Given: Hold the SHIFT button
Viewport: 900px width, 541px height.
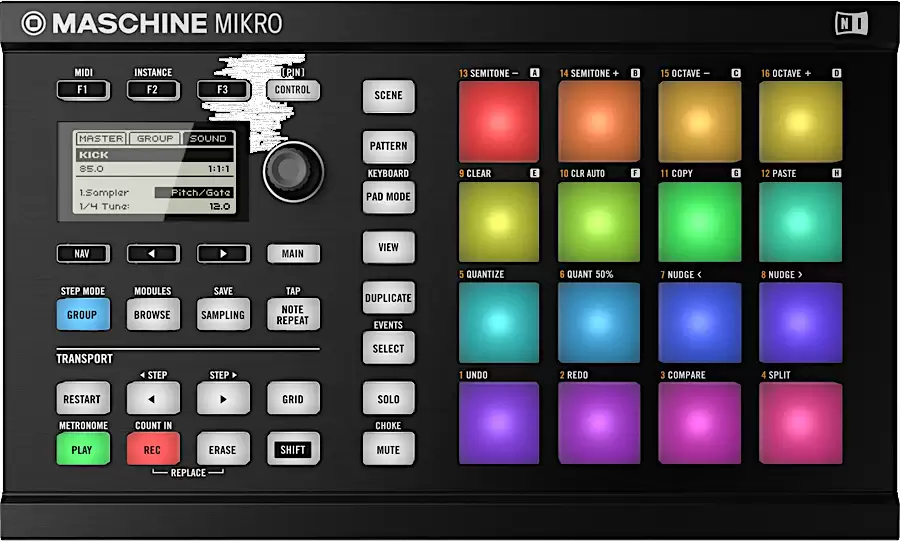Looking at the screenshot, I should coord(293,450).
